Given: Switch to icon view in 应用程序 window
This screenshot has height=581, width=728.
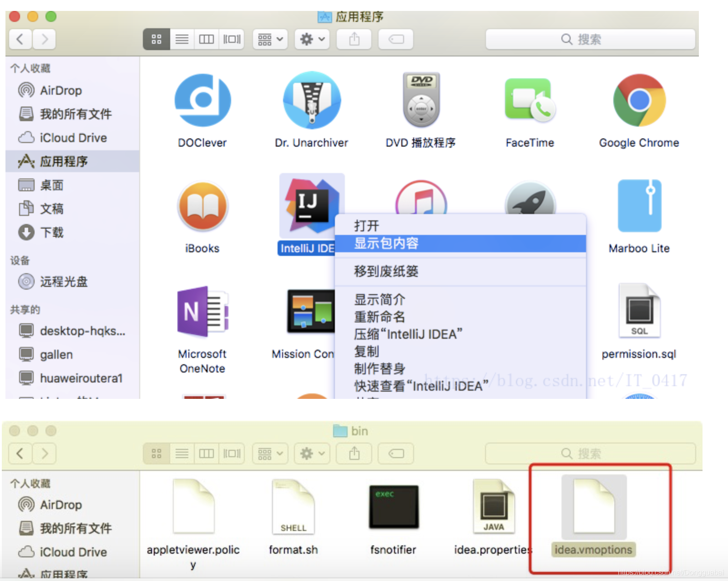Looking at the screenshot, I should click(157, 39).
